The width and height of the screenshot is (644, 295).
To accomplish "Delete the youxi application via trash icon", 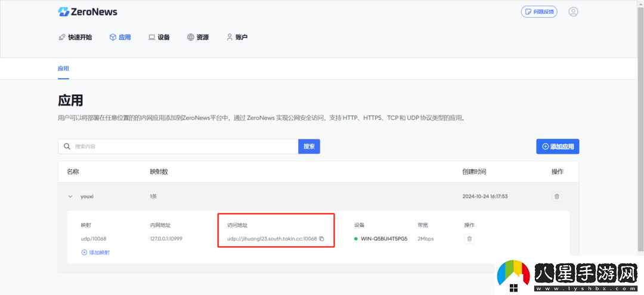I will click(557, 196).
